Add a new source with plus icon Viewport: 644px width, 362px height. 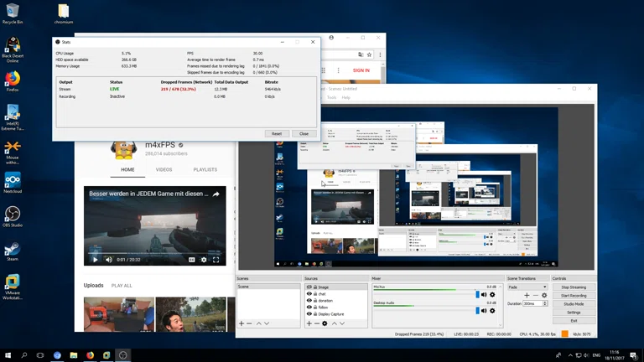point(309,323)
